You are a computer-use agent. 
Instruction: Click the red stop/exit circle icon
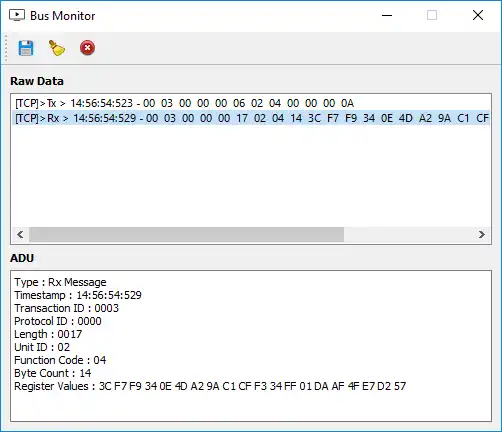(x=87, y=48)
